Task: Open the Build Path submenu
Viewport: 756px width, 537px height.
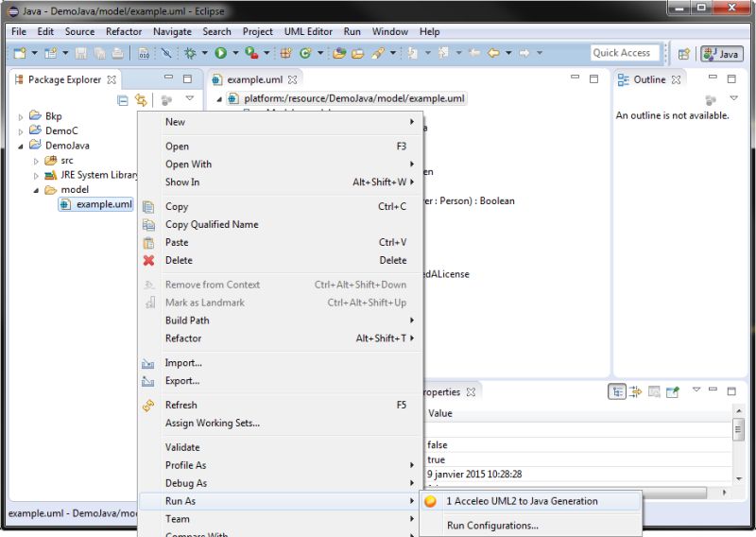Action: click(279, 320)
